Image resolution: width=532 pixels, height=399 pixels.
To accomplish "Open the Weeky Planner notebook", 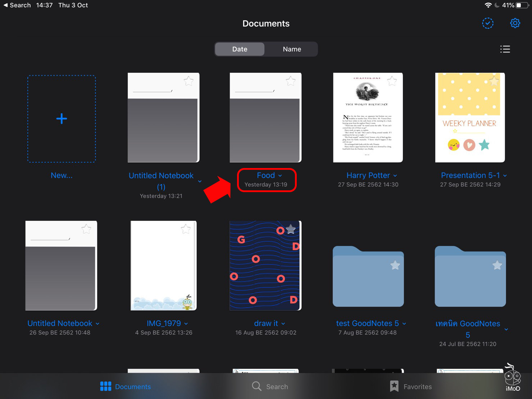I will (470, 117).
